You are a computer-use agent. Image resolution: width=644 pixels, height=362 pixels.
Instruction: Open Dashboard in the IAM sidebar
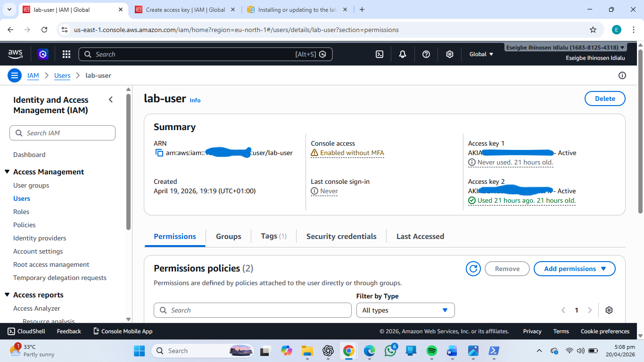coord(29,155)
